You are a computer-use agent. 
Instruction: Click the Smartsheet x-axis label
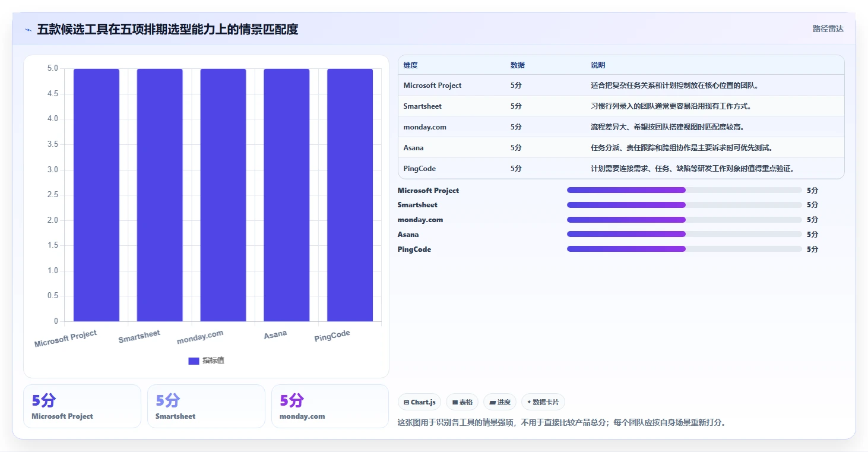(139, 336)
